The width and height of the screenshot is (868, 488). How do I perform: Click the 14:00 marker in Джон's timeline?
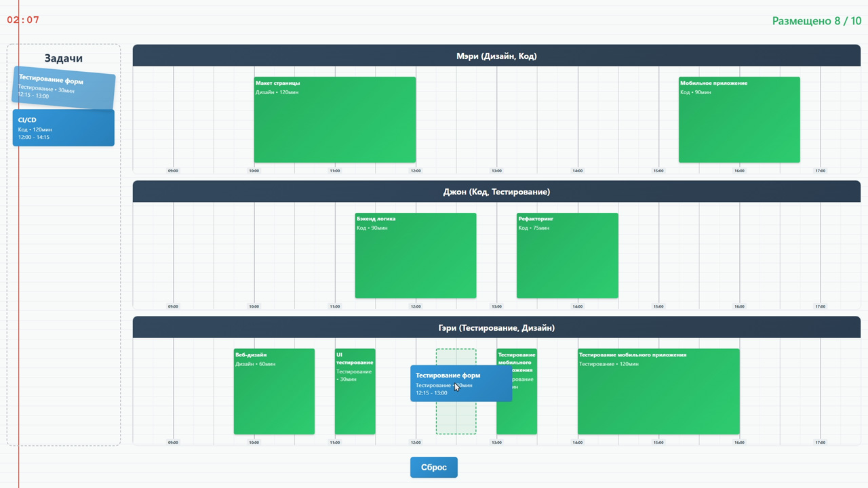pos(577,306)
